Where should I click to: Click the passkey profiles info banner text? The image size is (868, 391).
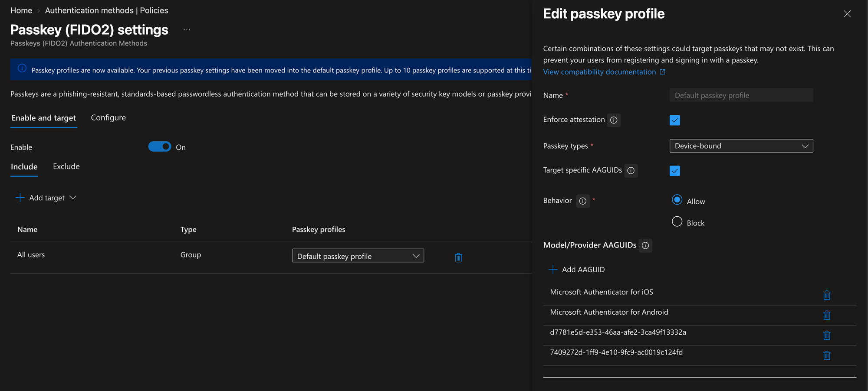tap(281, 70)
